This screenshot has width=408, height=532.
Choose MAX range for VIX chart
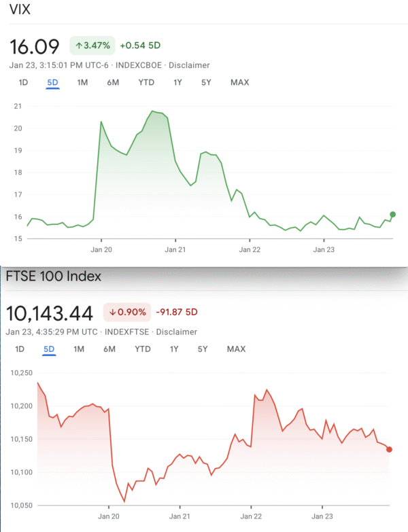pos(239,82)
